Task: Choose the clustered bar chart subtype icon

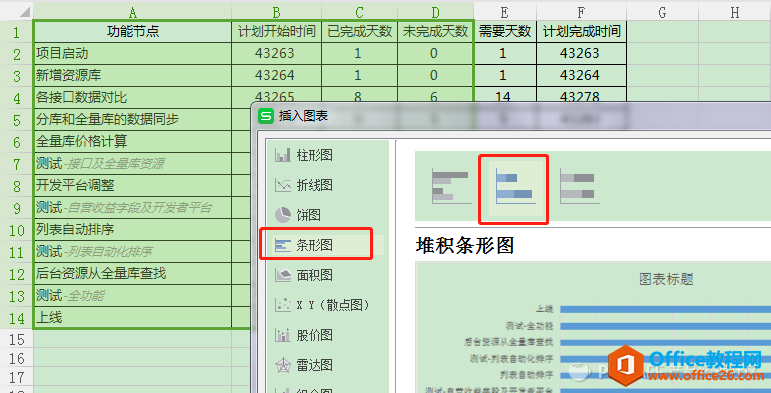Action: coord(451,185)
